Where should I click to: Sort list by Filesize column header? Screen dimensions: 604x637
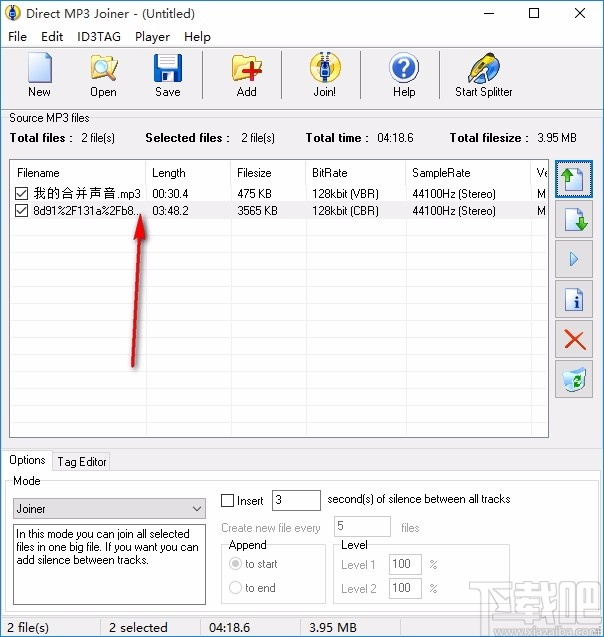(x=268, y=173)
